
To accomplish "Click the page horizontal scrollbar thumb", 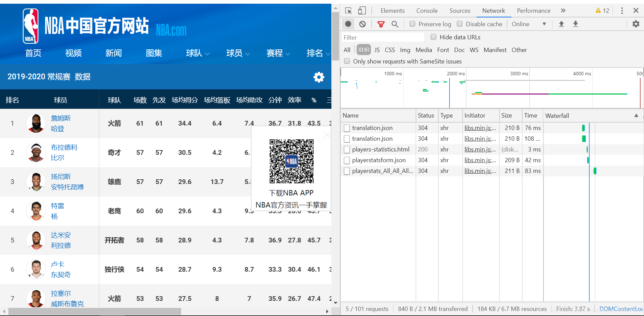I will 95,311.
